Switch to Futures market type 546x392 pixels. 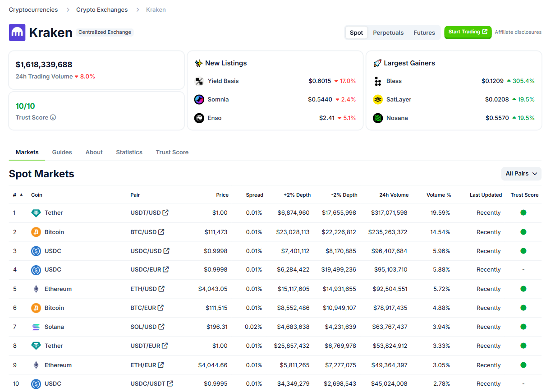424,33
